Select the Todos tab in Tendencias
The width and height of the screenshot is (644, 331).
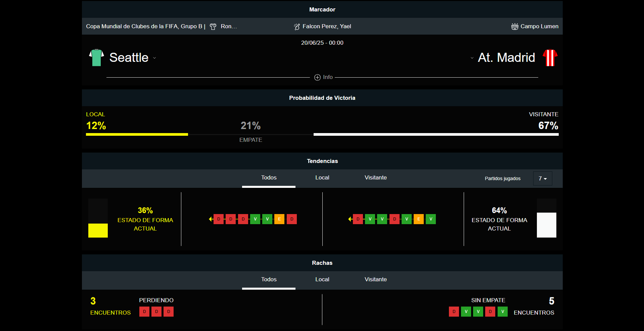coord(269,178)
